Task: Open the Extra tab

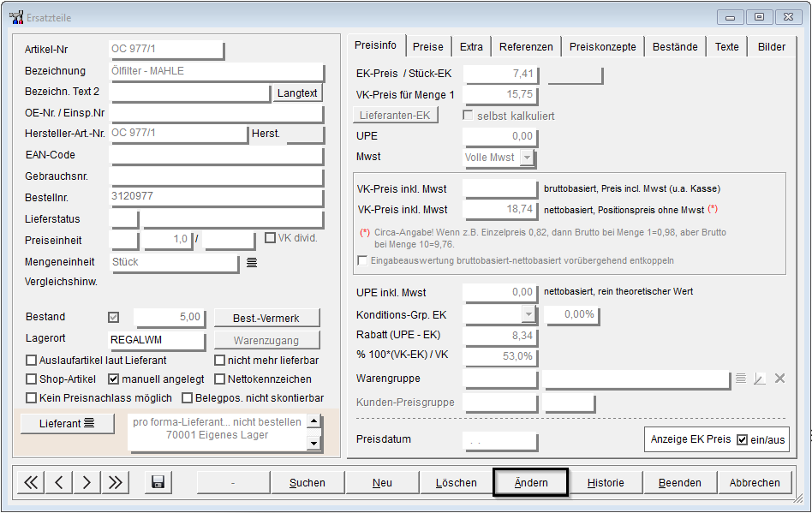Action: [471, 46]
